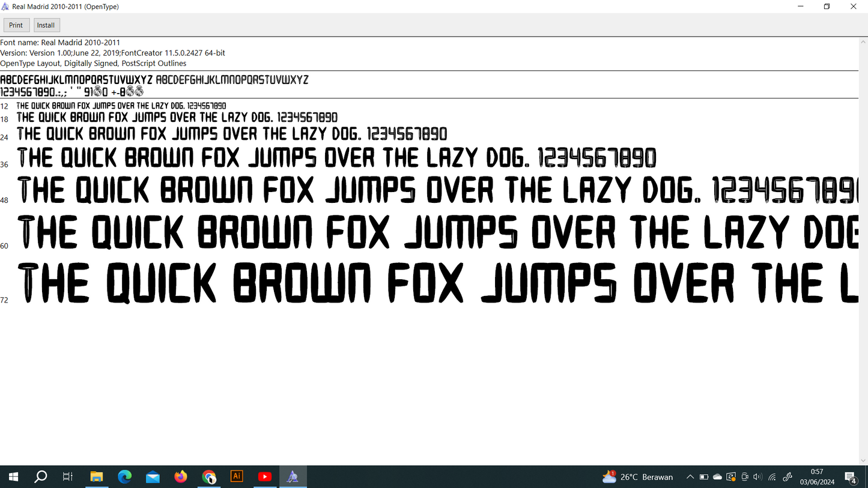Click the size 12 sample sentence
868x488 pixels.
(121, 106)
